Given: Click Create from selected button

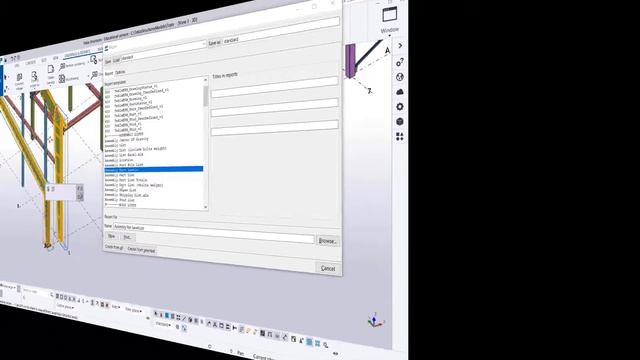Looking at the screenshot, I should pyautogui.click(x=141, y=249).
